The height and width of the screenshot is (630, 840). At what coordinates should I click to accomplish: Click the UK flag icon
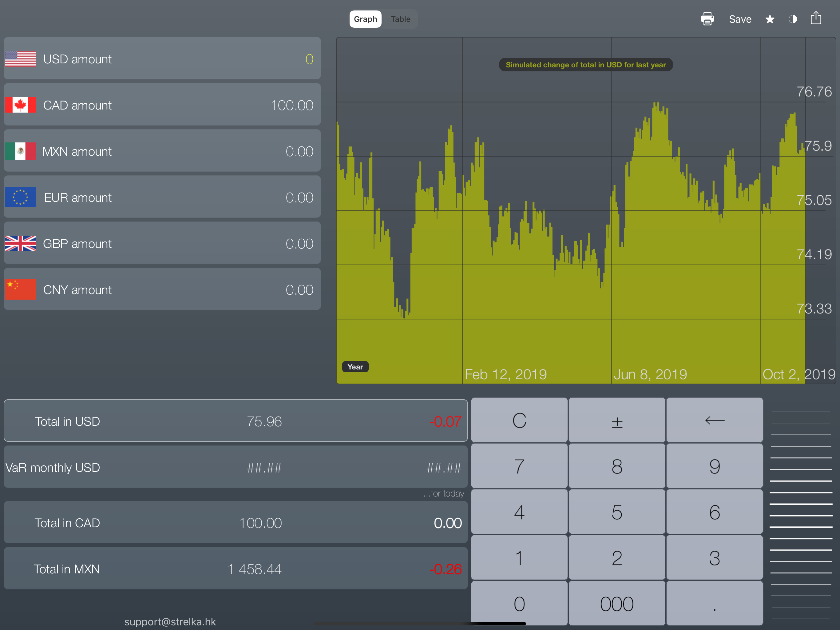[x=21, y=243]
